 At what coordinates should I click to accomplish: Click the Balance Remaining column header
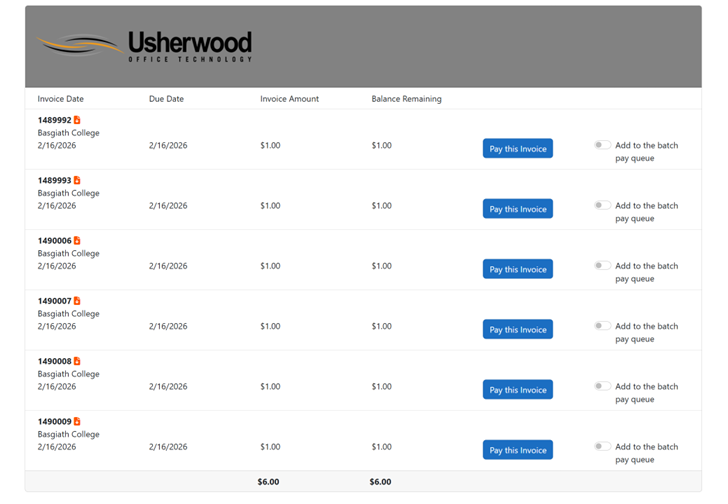click(406, 99)
